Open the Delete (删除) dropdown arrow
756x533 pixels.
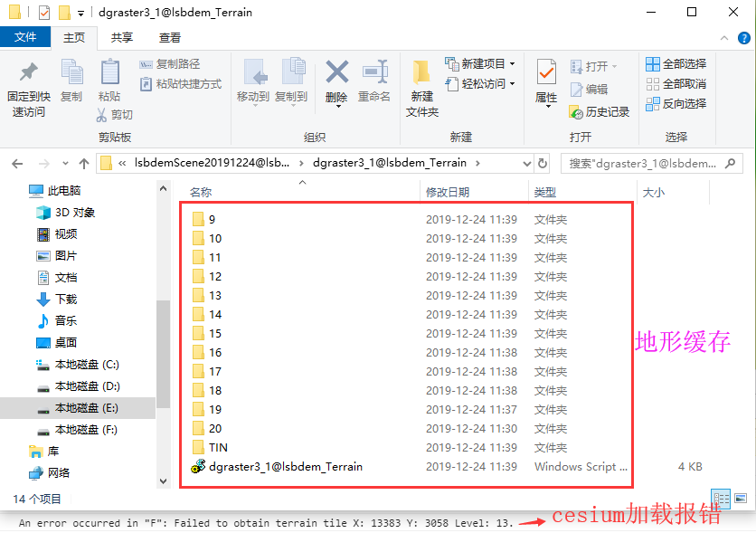pyautogui.click(x=338, y=106)
